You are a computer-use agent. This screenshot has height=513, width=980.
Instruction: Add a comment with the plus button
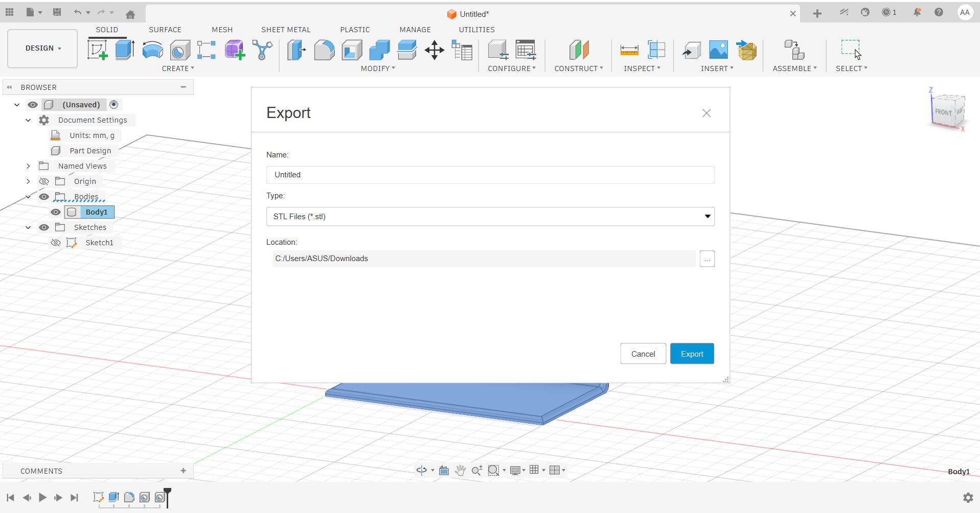184,471
